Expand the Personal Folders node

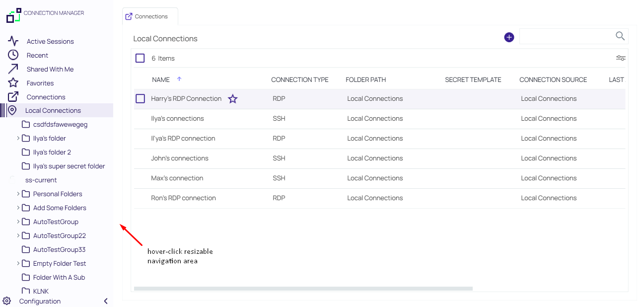click(18, 194)
